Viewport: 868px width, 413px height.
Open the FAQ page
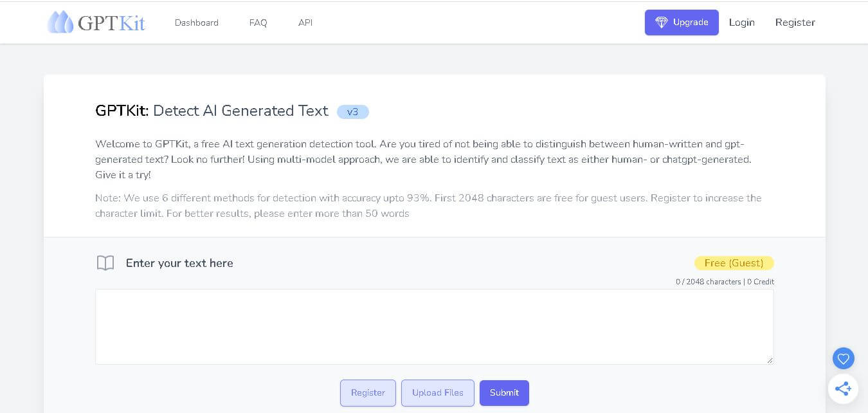258,23
